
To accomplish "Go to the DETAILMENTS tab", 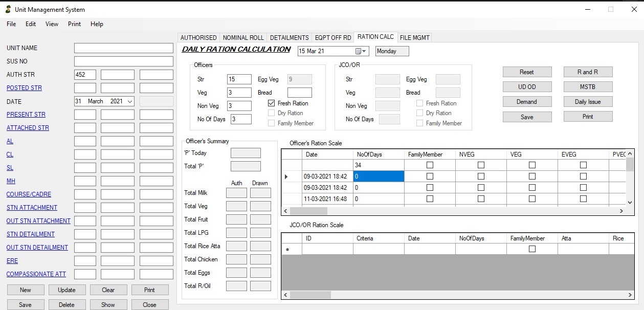I will 290,38.
